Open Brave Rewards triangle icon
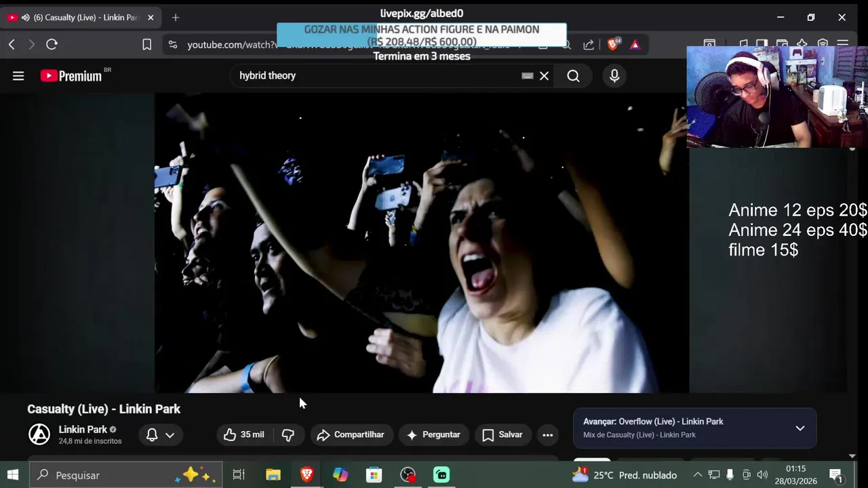This screenshot has height=488, width=868. [x=635, y=45]
